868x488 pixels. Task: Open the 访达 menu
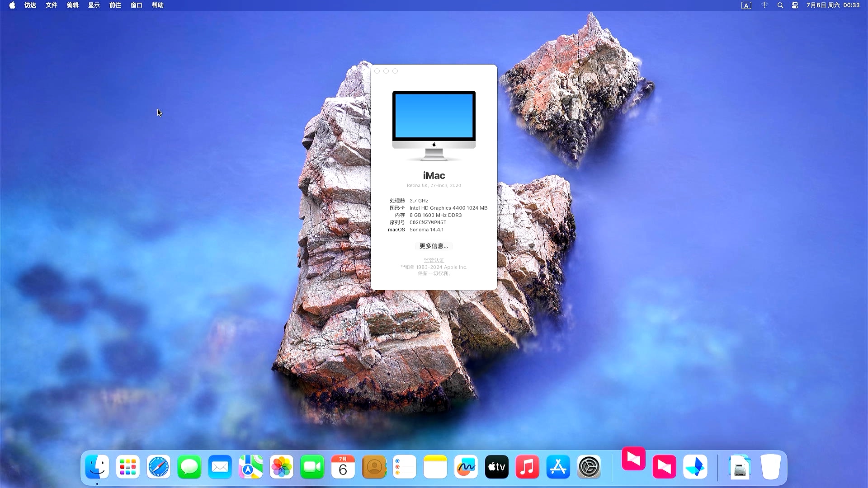[x=30, y=5]
